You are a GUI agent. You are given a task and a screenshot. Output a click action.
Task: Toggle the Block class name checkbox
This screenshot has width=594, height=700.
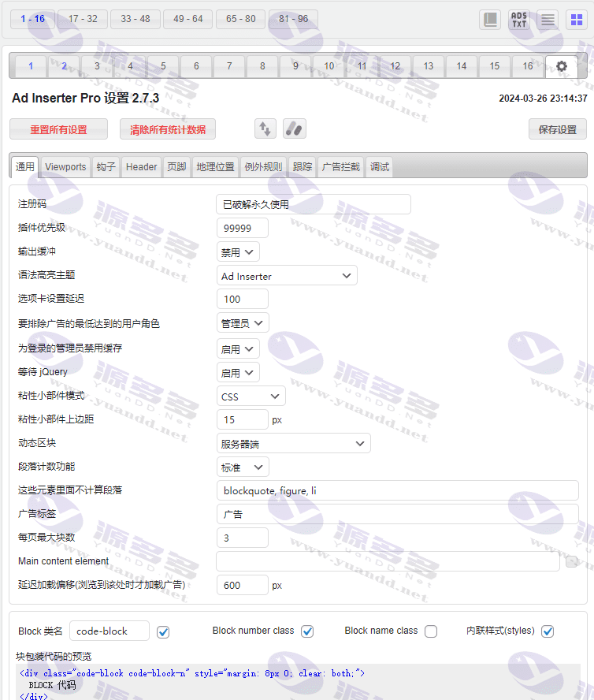point(163,632)
